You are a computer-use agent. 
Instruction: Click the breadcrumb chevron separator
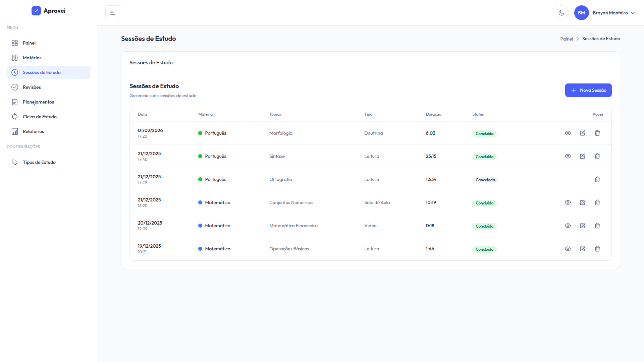click(578, 39)
